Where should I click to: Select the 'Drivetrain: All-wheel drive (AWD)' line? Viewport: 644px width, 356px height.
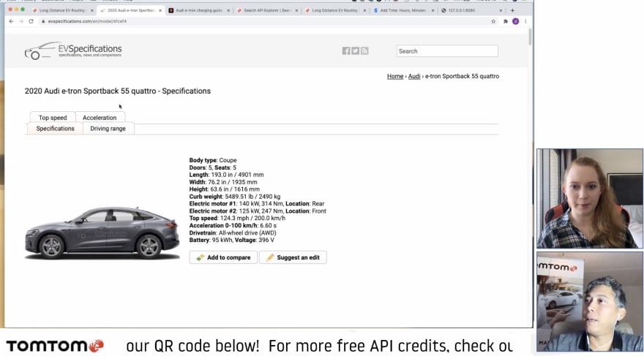[x=233, y=232]
